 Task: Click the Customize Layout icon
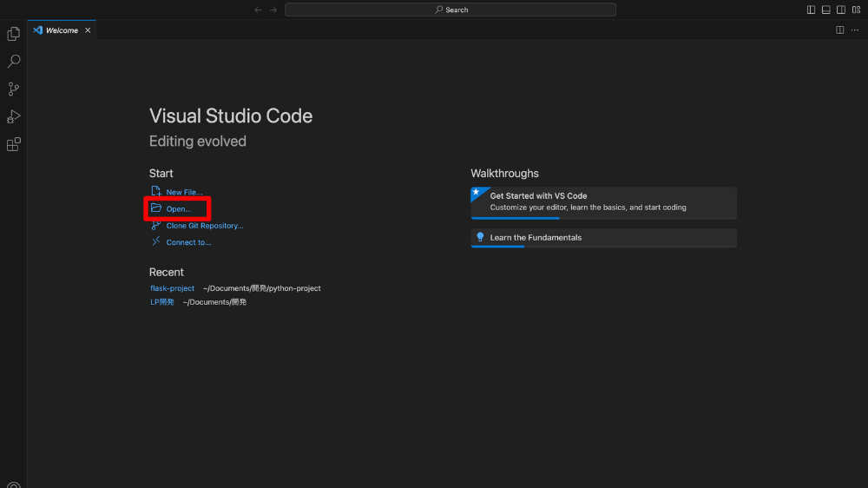[856, 10]
